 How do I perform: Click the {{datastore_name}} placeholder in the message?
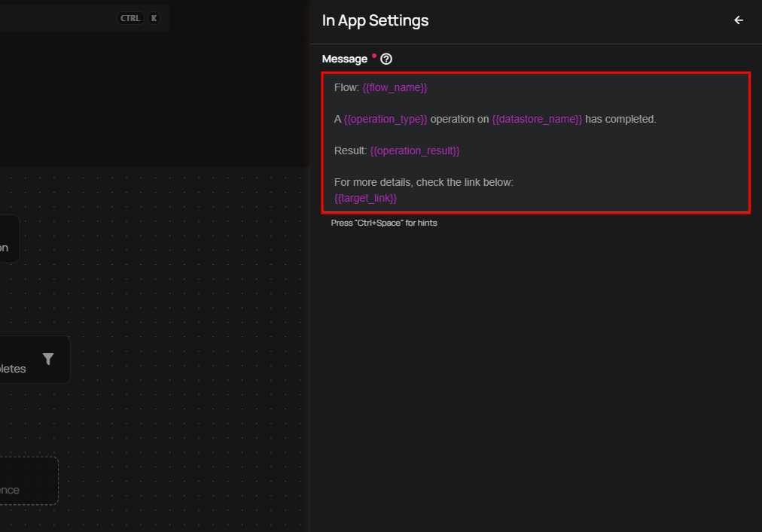tap(537, 119)
